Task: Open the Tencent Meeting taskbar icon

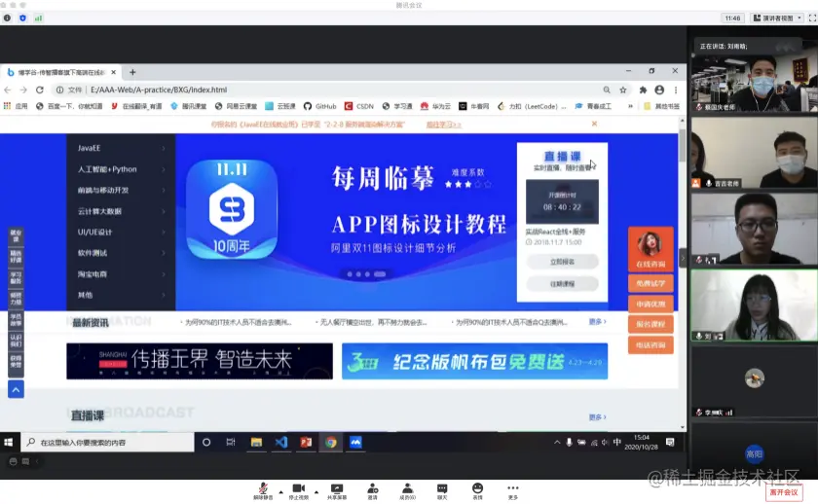Action: click(355, 443)
